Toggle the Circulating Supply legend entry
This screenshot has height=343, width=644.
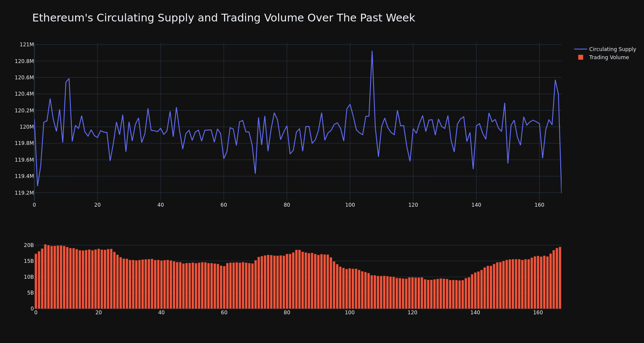click(605, 49)
